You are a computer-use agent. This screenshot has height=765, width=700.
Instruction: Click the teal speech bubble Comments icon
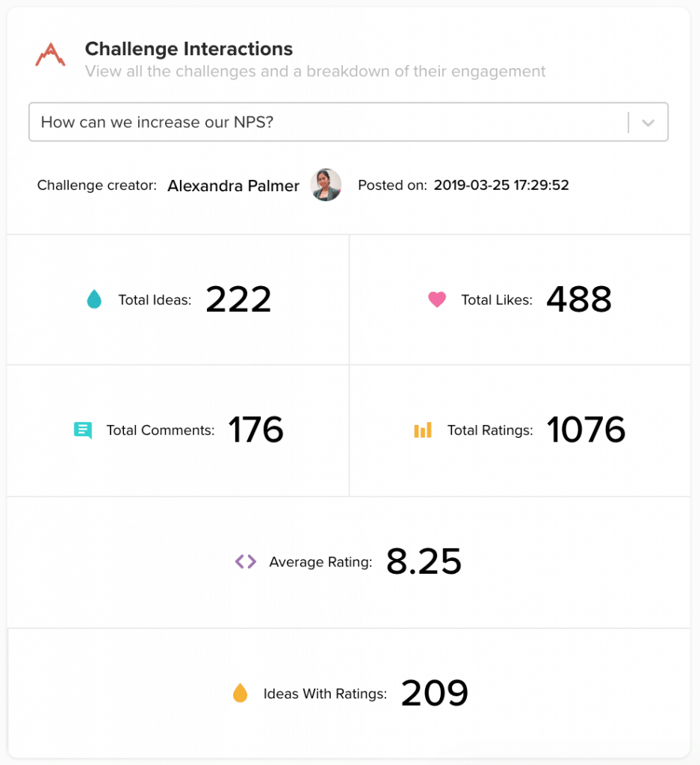[x=83, y=430]
